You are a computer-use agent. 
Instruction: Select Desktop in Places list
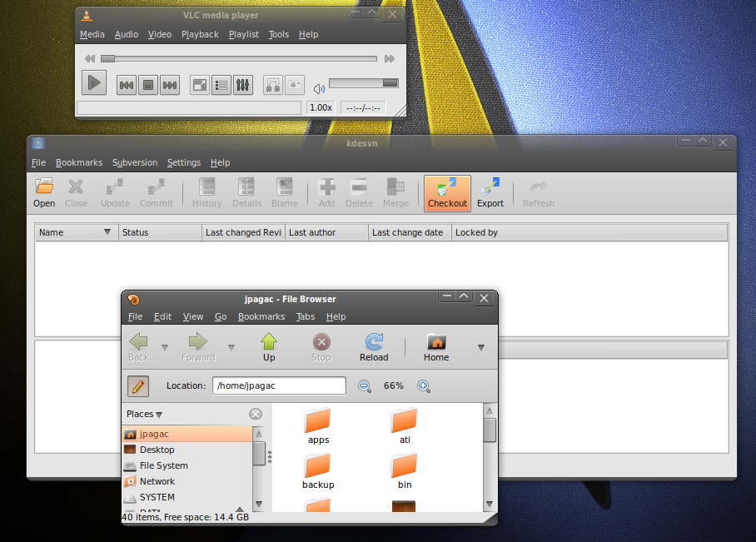click(x=187, y=450)
